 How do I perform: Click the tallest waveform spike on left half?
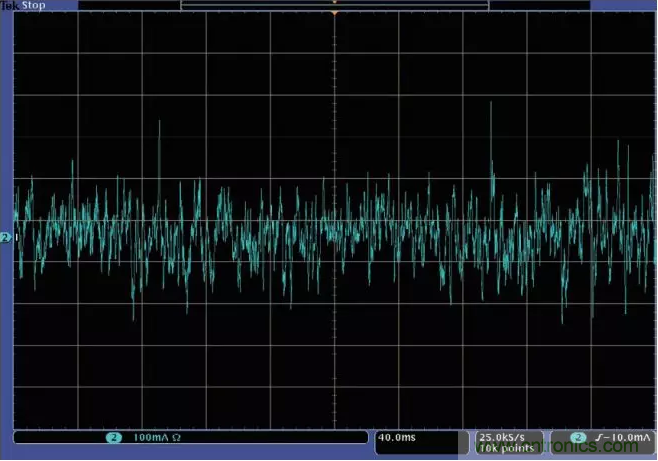coord(159,123)
